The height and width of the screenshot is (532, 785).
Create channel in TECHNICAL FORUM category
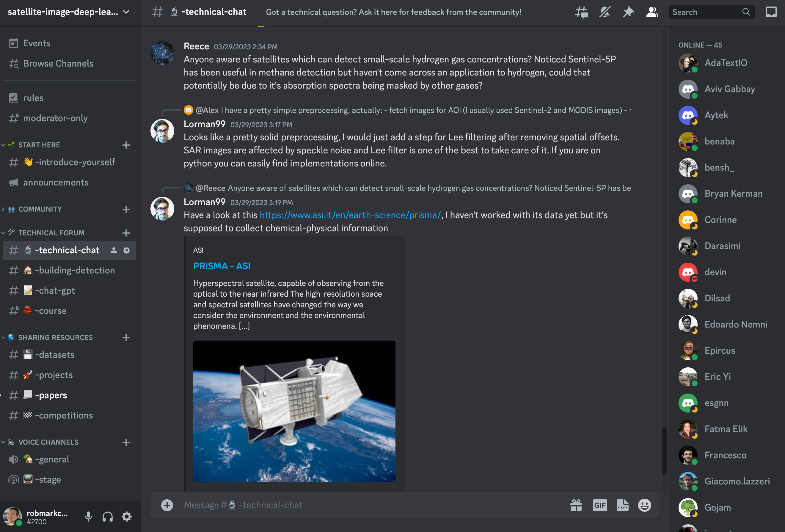click(126, 233)
